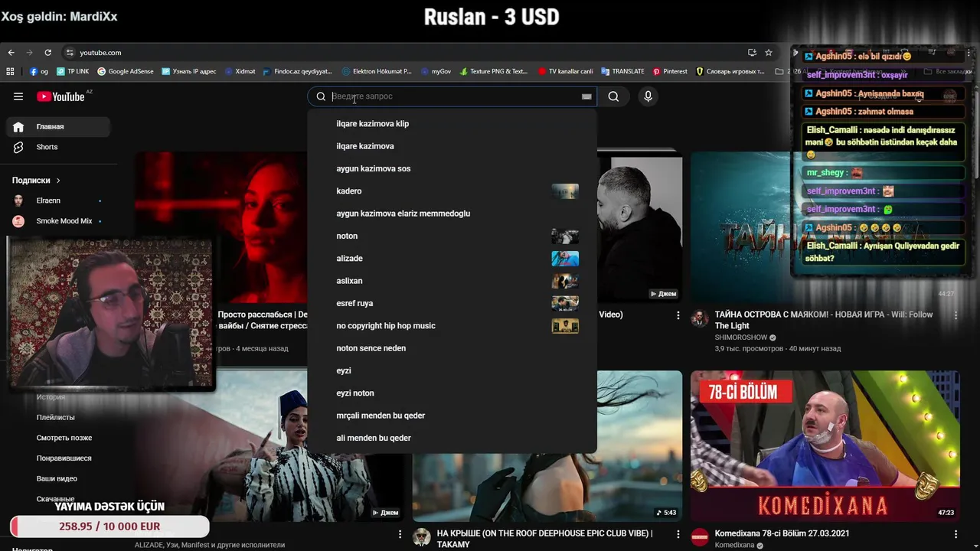Screen dimensions: 980x551
Task: Open Shorts in the sidebar
Action: click(x=57, y=147)
